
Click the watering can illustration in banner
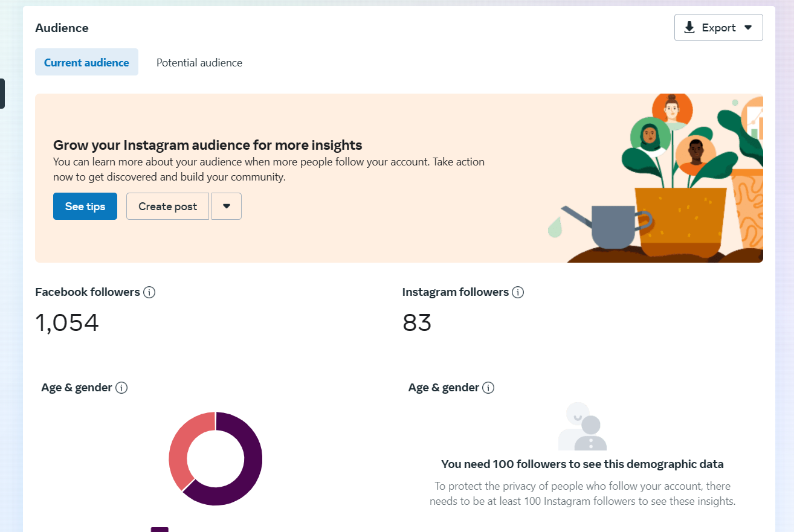tap(609, 226)
